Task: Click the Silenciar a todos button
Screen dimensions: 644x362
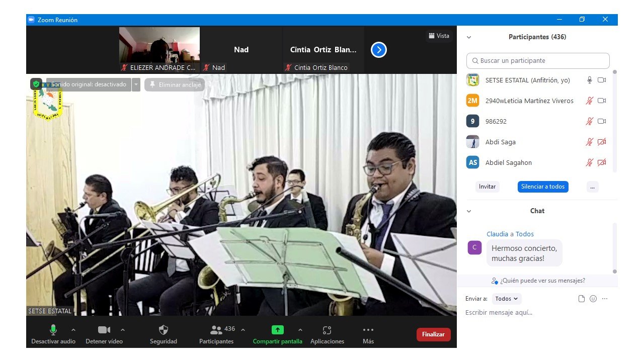Action: click(x=543, y=187)
